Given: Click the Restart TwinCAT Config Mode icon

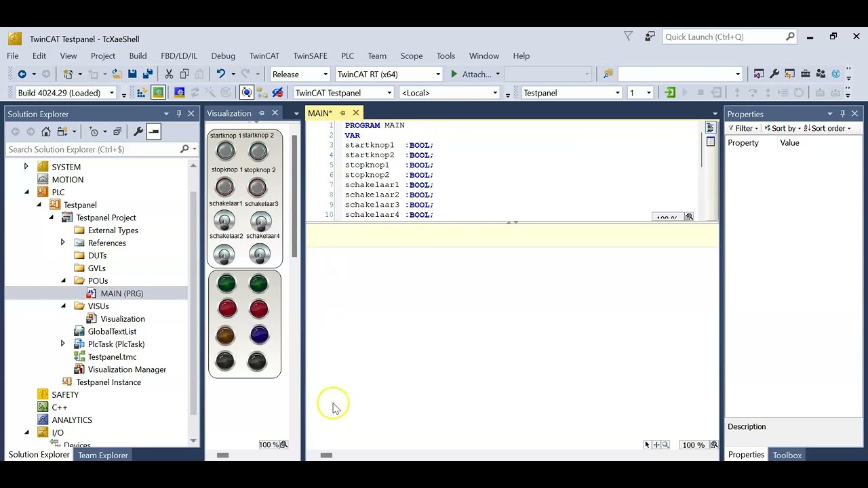Looking at the screenshot, I should 179,93.
